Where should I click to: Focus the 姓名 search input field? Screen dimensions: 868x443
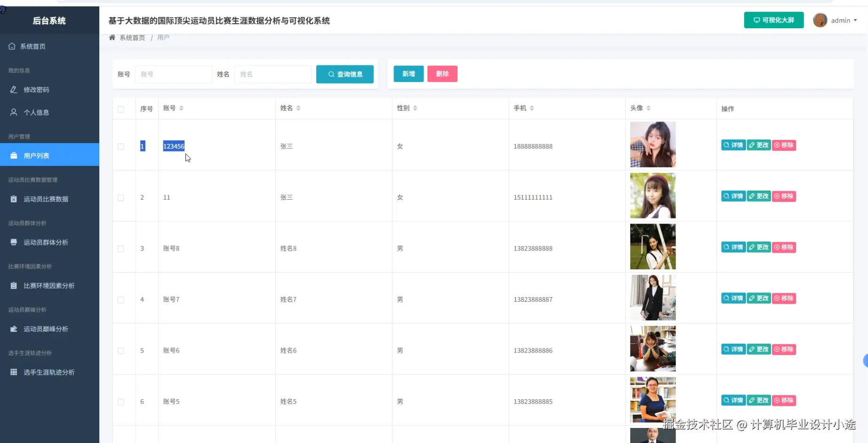coord(273,74)
